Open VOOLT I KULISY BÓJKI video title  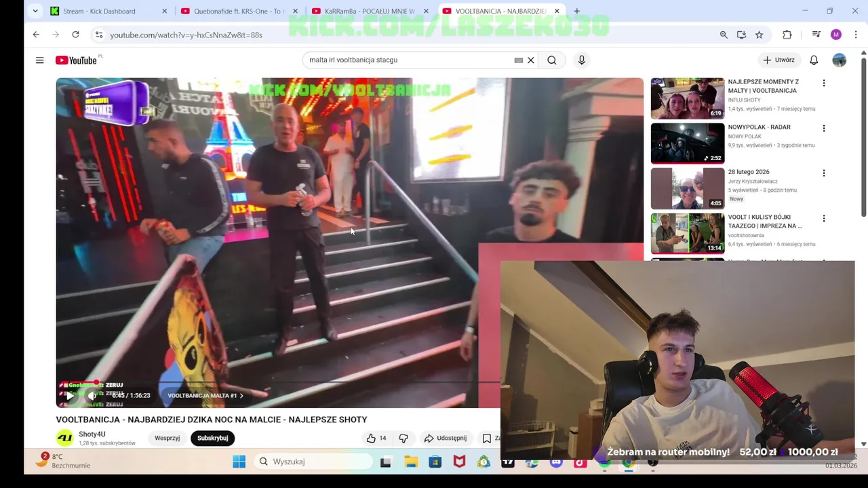[765, 222]
